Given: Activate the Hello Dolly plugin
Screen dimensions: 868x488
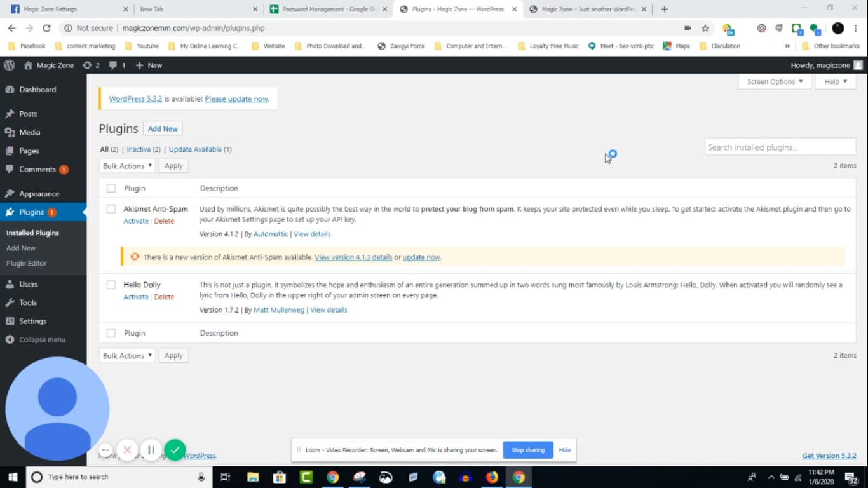Looking at the screenshot, I should [x=136, y=297].
